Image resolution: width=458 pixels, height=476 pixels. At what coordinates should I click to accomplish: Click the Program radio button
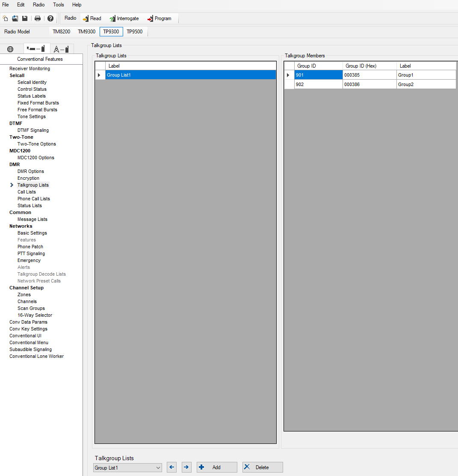pos(160,18)
